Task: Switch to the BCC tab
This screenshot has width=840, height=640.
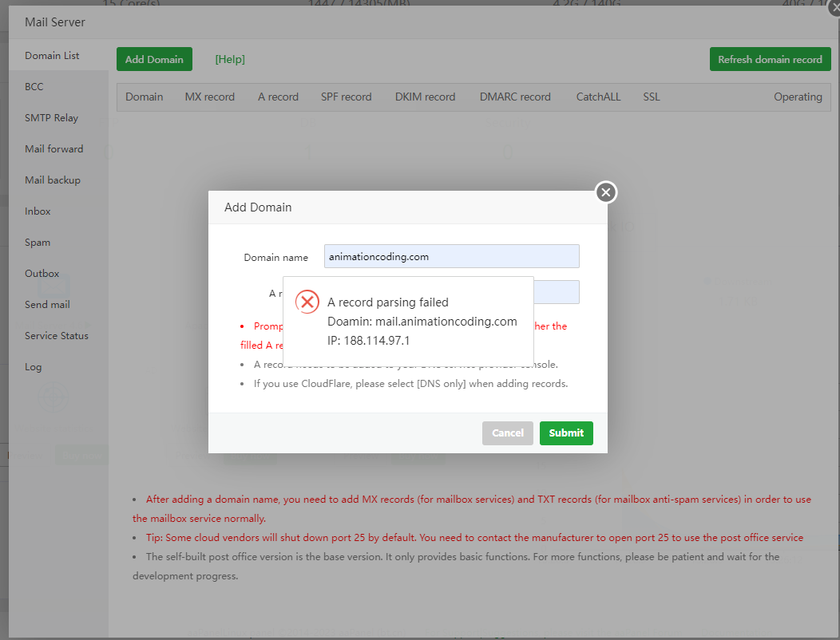Action: (34, 87)
